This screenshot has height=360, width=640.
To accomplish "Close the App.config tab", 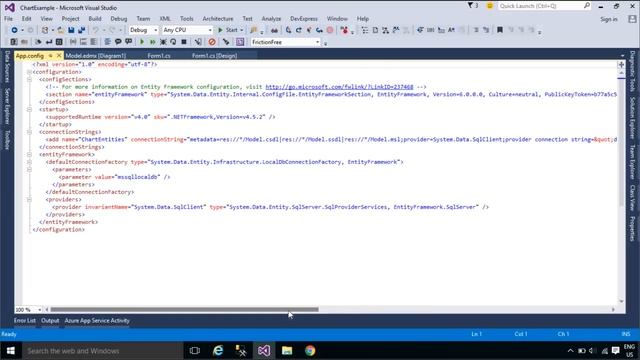I will 59,56.
